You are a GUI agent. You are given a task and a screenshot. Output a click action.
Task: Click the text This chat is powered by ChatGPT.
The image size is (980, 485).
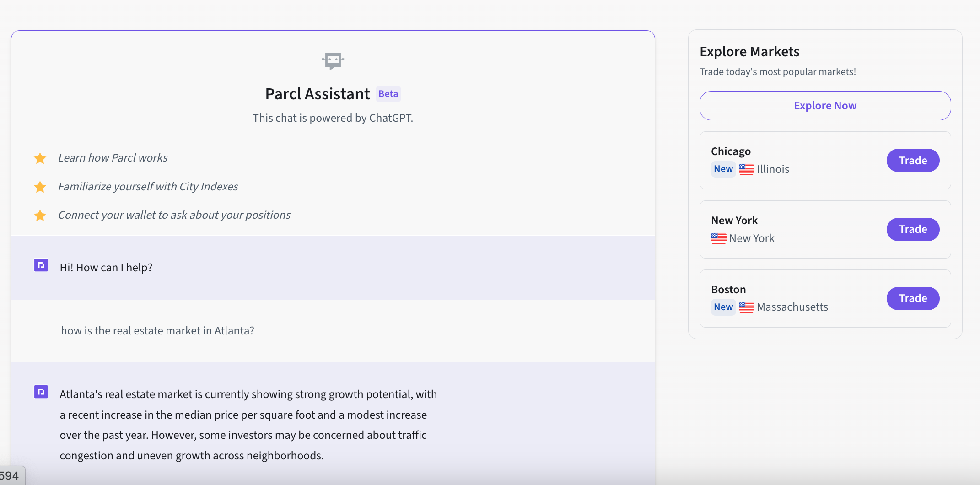pyautogui.click(x=333, y=118)
